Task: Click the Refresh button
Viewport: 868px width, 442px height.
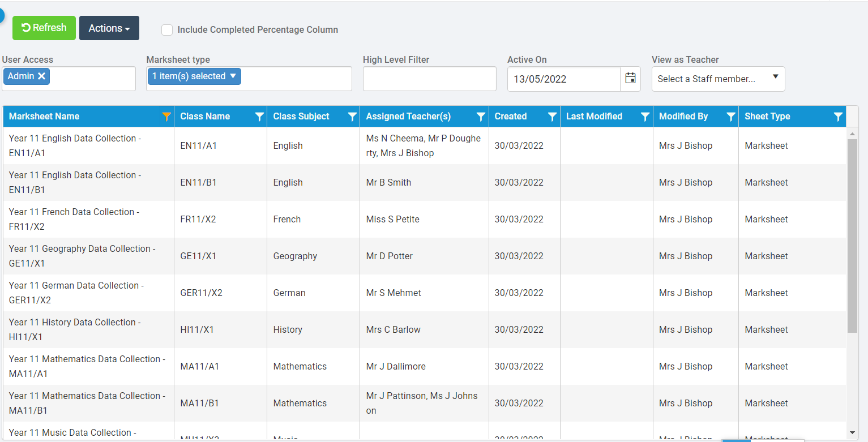Action: coord(44,28)
